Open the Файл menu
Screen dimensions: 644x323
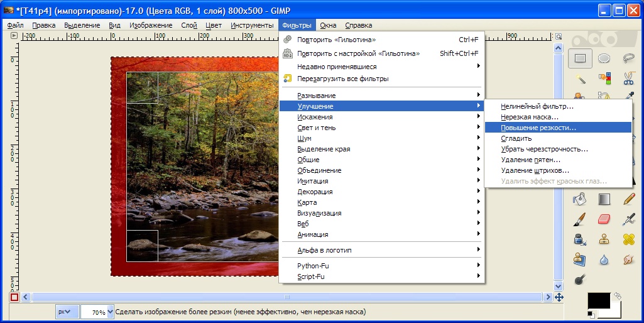(16, 26)
